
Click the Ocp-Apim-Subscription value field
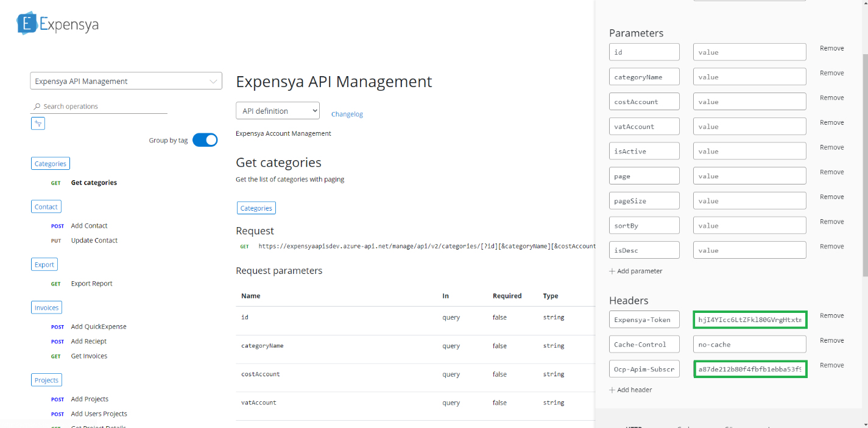point(750,369)
